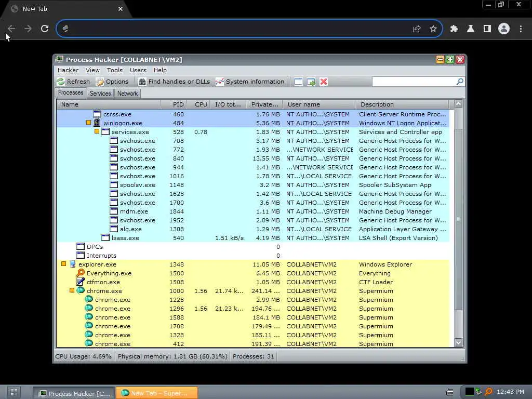Select the Everything.exe magnifier icon

[81, 273]
